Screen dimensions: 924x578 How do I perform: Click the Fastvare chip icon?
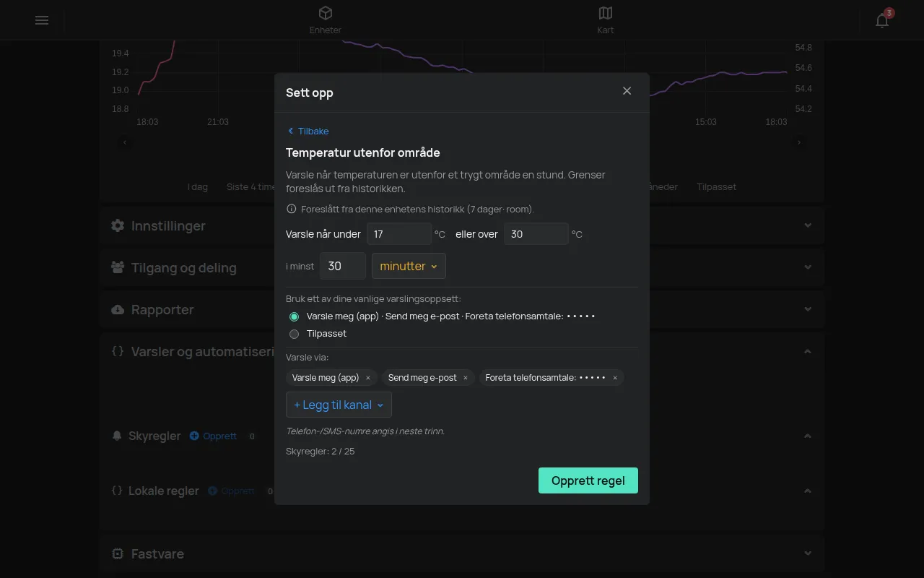[118, 553]
